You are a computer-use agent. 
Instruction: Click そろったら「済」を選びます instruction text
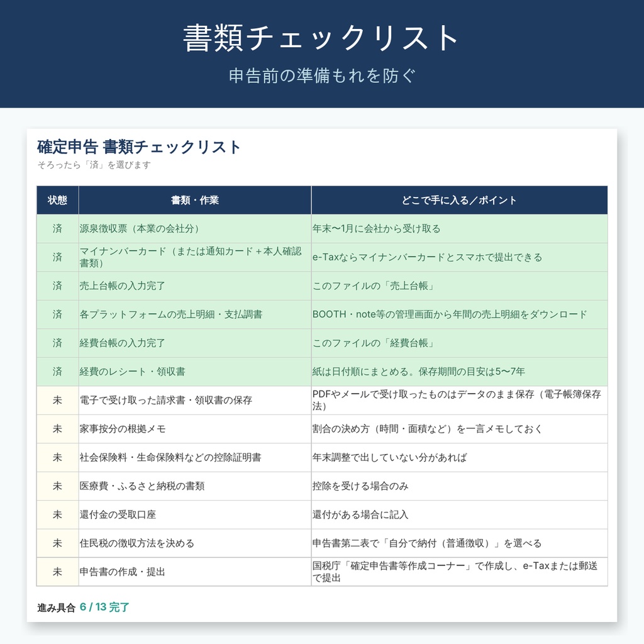tap(94, 165)
